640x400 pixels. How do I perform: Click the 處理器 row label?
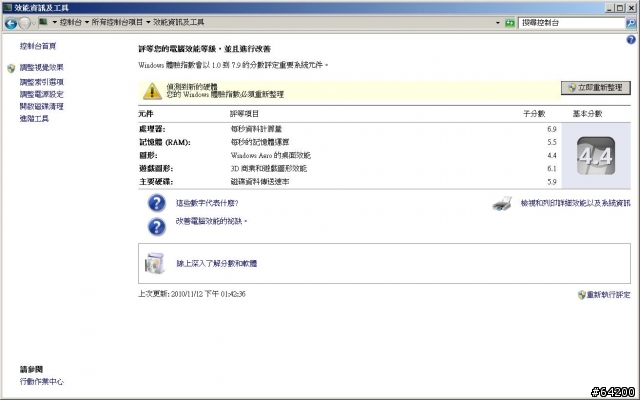coord(152,129)
